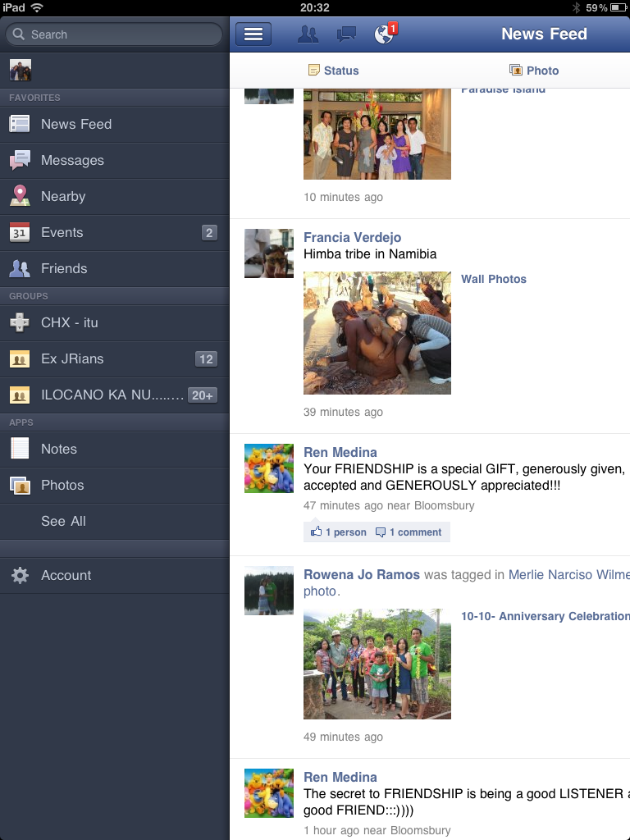The width and height of the screenshot is (630, 840).
Task: Open Nearby in the sidebar
Action: [x=115, y=196]
